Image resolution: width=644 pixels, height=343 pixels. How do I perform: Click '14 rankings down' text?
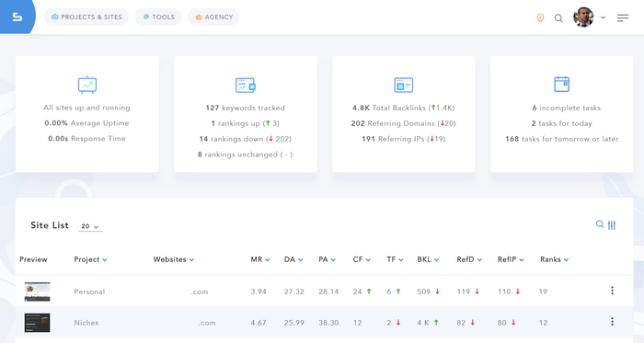[231, 139]
